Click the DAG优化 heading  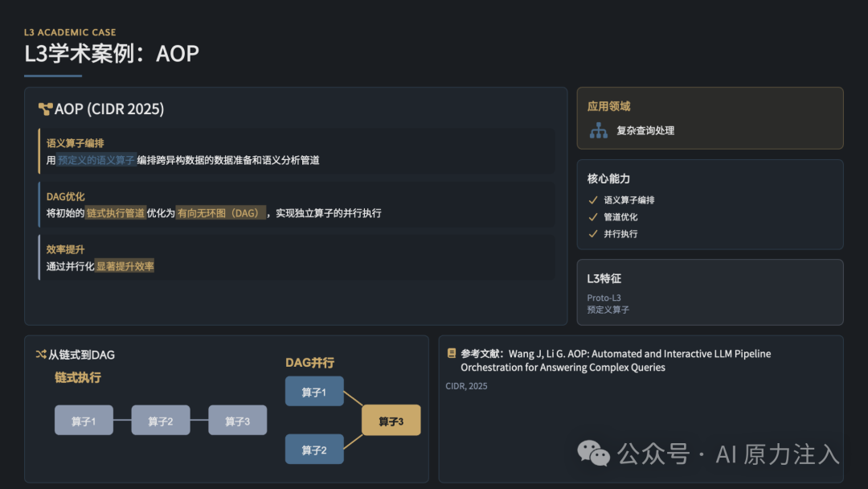65,196
